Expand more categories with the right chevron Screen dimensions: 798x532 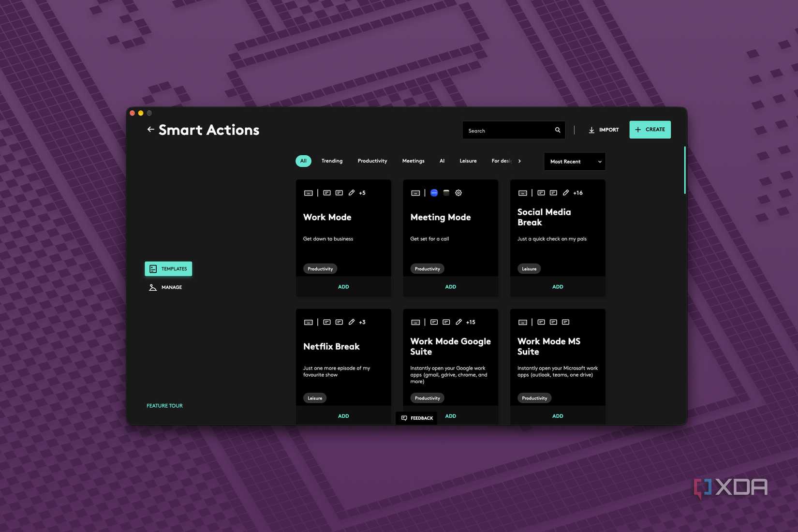pos(519,161)
